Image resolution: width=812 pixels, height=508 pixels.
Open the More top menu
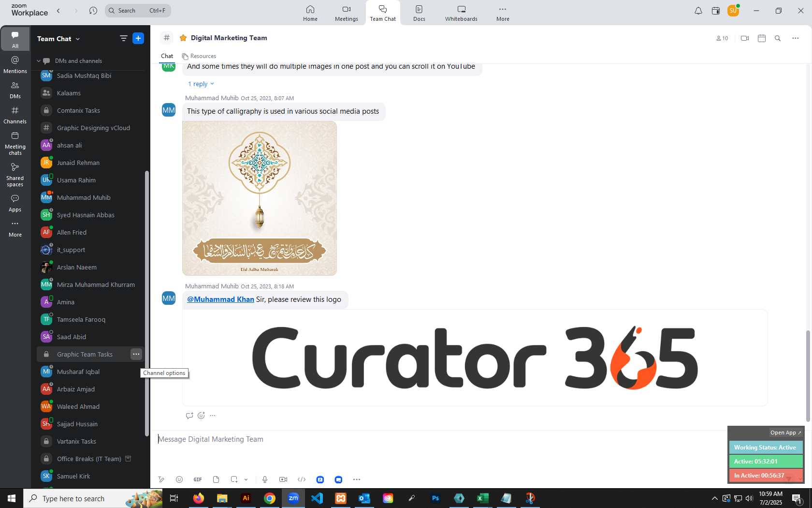[503, 13]
